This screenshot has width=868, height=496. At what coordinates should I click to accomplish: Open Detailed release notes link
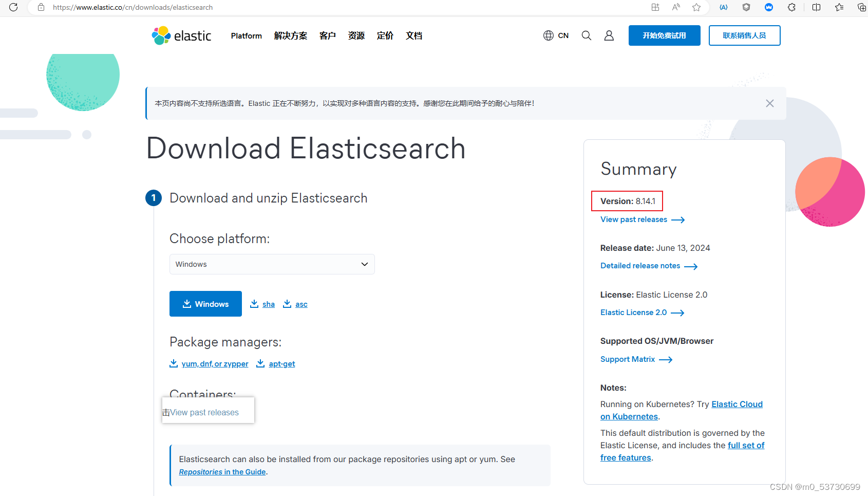tap(649, 266)
